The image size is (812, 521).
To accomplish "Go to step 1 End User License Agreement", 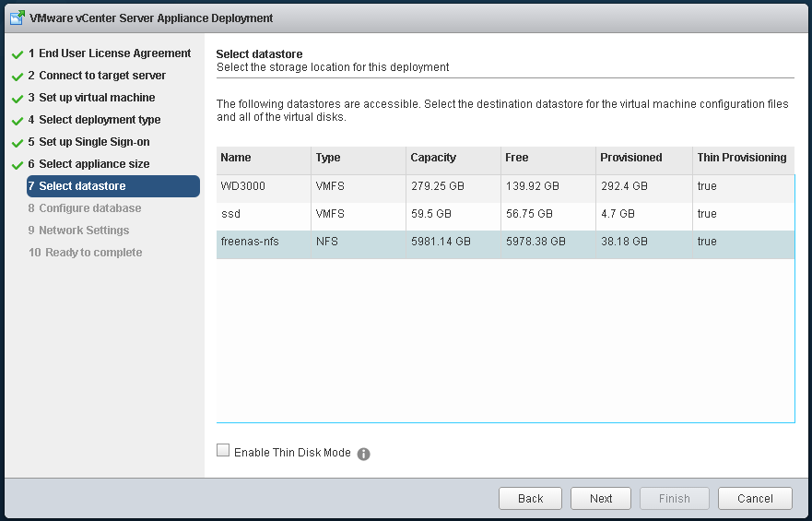I will coord(110,53).
